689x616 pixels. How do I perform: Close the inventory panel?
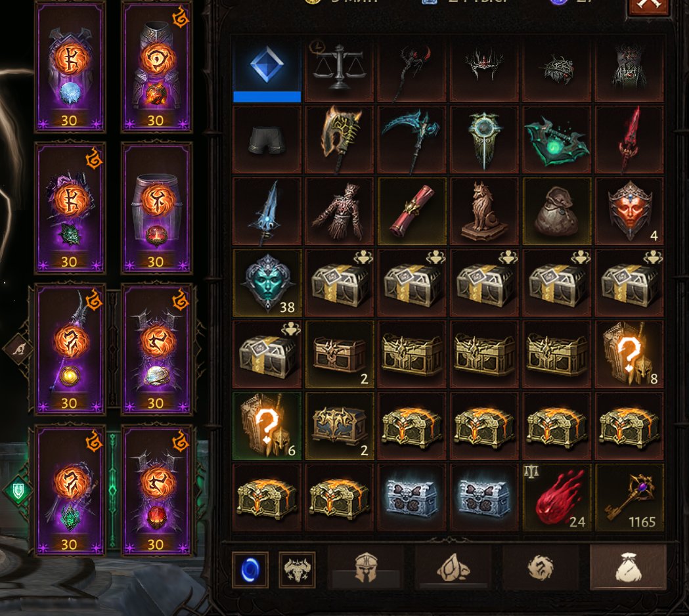[x=648, y=5]
